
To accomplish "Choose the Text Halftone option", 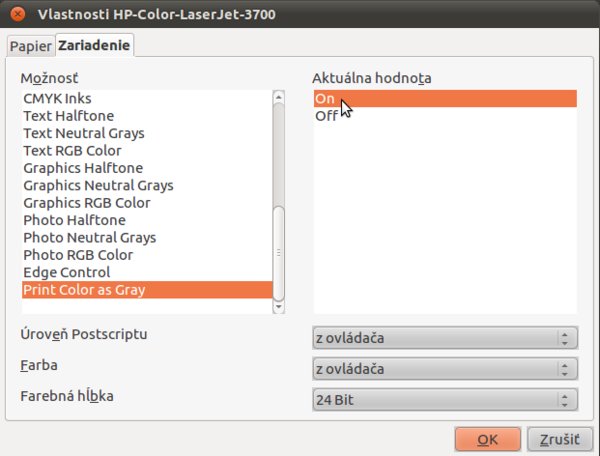I will pyautogui.click(x=147, y=116).
